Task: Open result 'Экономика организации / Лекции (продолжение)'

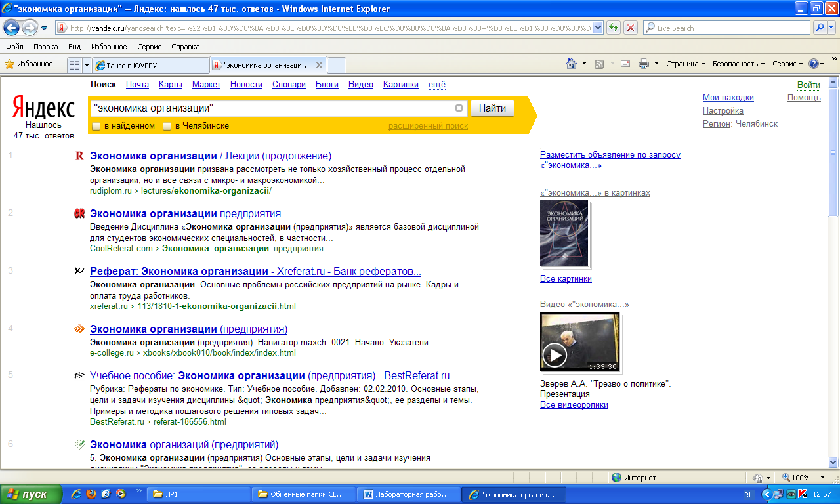Action: [x=211, y=156]
